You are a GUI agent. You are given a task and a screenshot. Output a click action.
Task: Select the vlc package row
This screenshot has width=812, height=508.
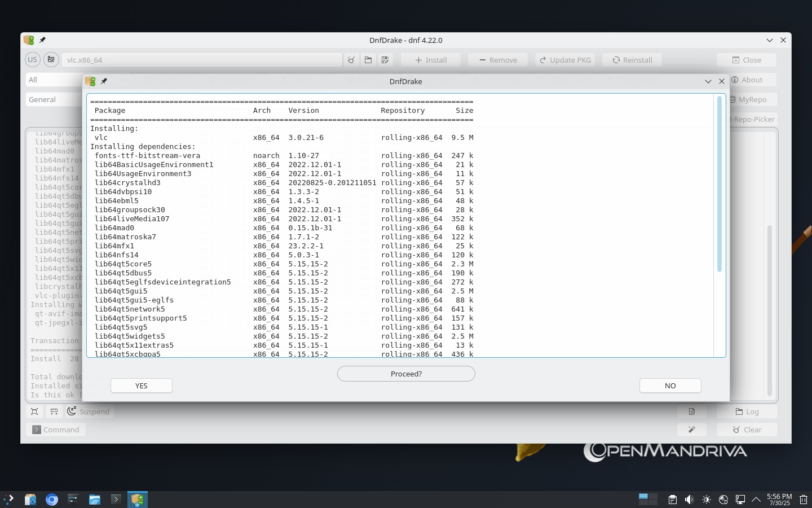(282, 138)
